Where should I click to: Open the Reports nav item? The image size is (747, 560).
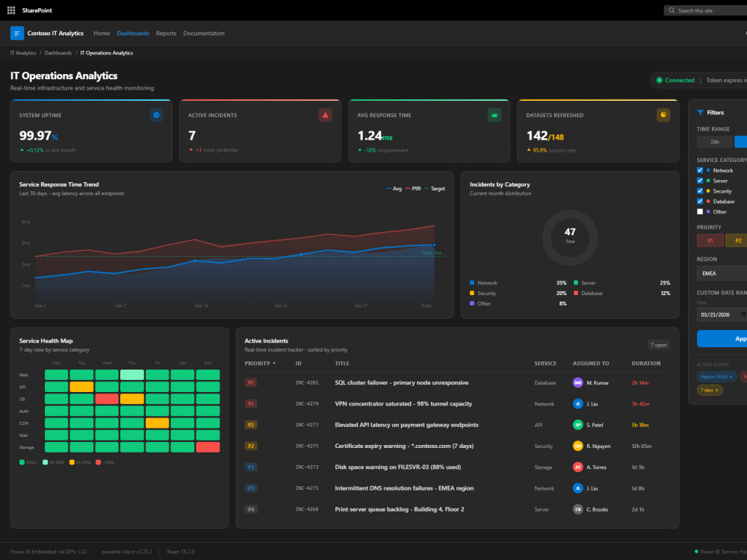click(166, 34)
